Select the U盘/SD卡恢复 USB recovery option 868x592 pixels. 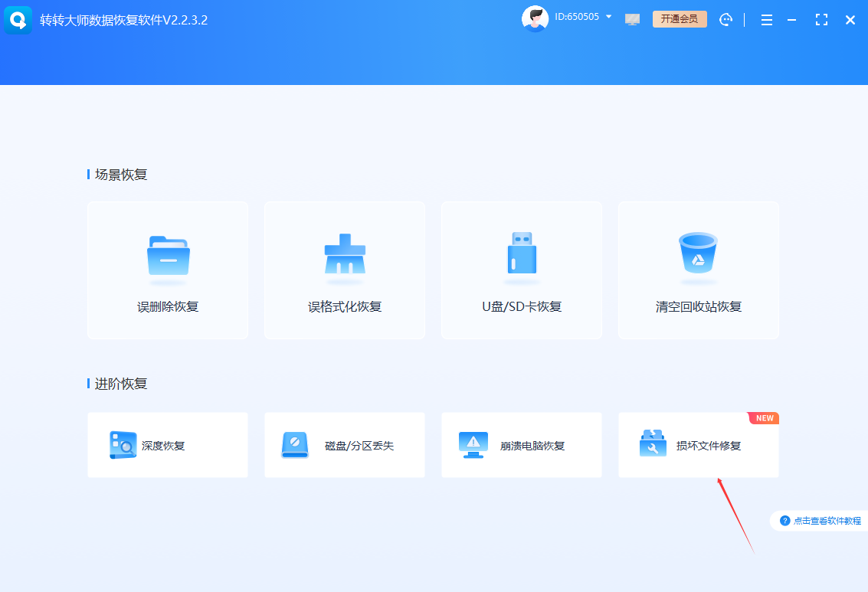pyautogui.click(x=521, y=270)
